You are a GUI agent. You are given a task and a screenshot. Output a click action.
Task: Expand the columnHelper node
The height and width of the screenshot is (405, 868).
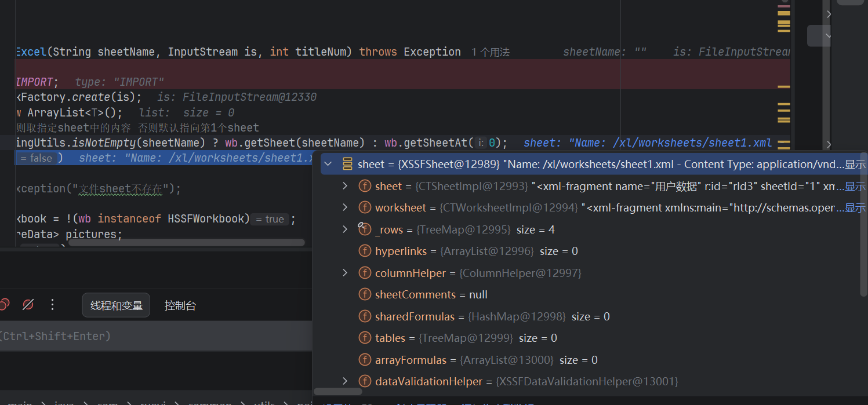point(345,273)
